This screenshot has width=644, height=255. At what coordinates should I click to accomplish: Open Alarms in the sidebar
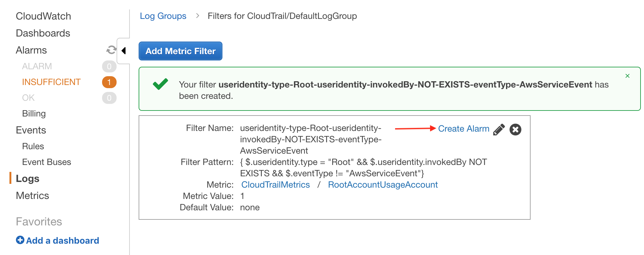(x=31, y=50)
